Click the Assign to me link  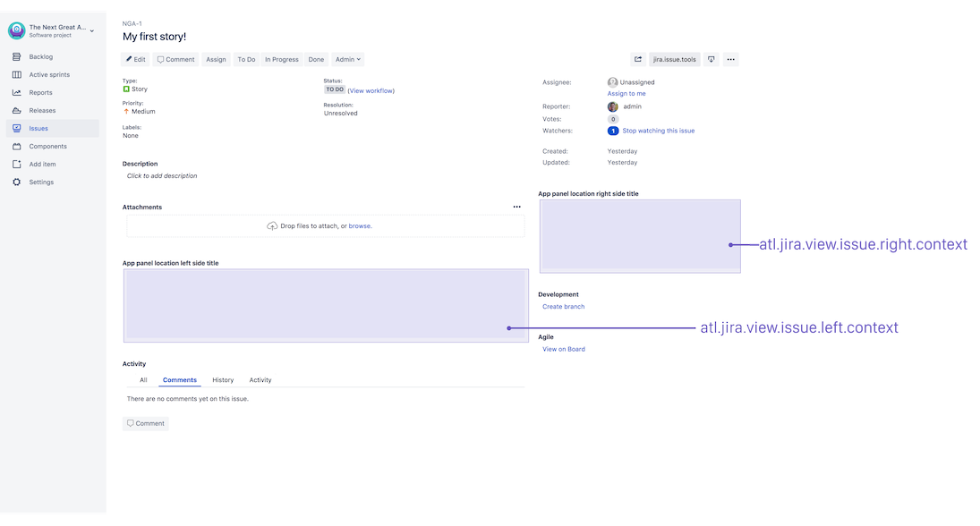626,93
